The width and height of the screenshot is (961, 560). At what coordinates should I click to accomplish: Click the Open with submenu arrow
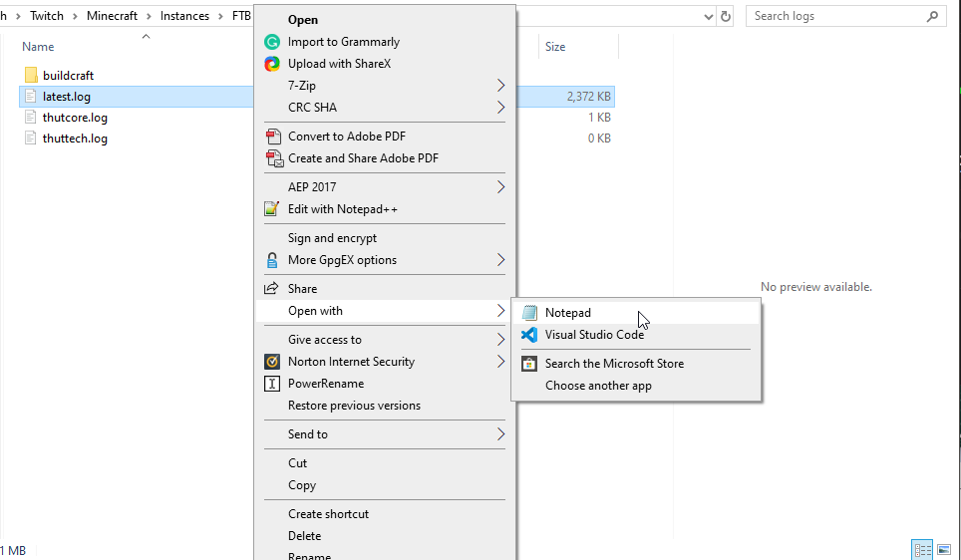(x=500, y=311)
